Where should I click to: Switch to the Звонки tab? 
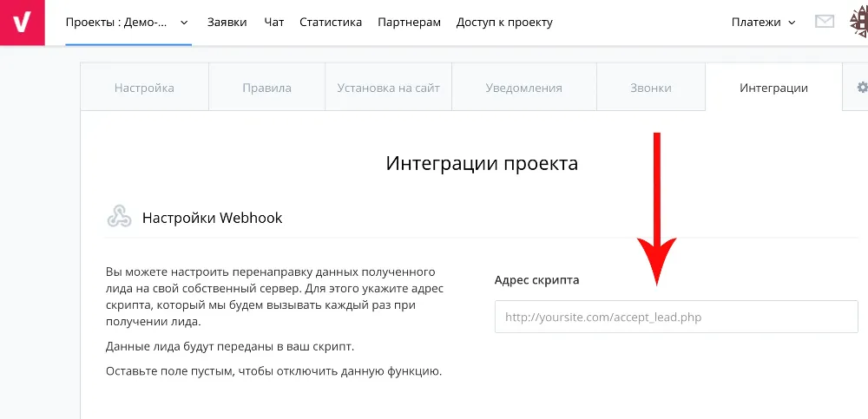pyautogui.click(x=651, y=88)
